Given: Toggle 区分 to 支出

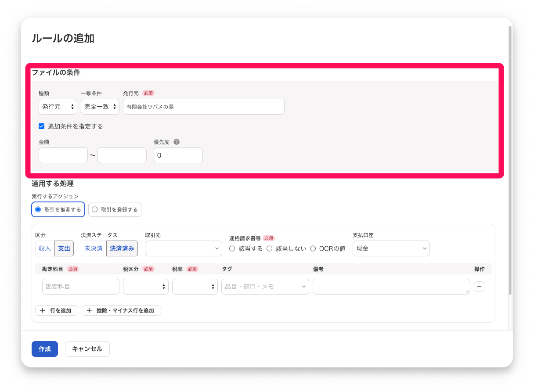Looking at the screenshot, I should (64, 248).
